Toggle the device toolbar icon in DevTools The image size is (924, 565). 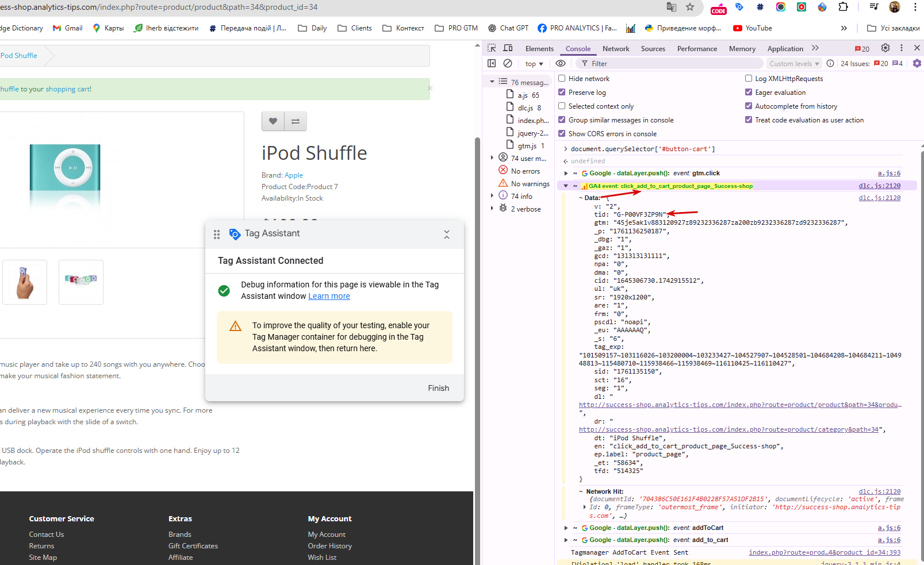508,48
